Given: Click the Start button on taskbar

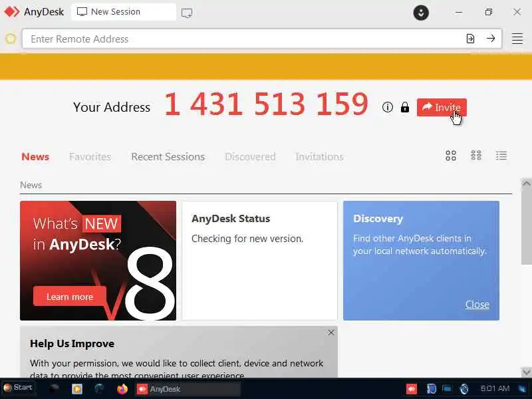Looking at the screenshot, I should [x=18, y=388].
